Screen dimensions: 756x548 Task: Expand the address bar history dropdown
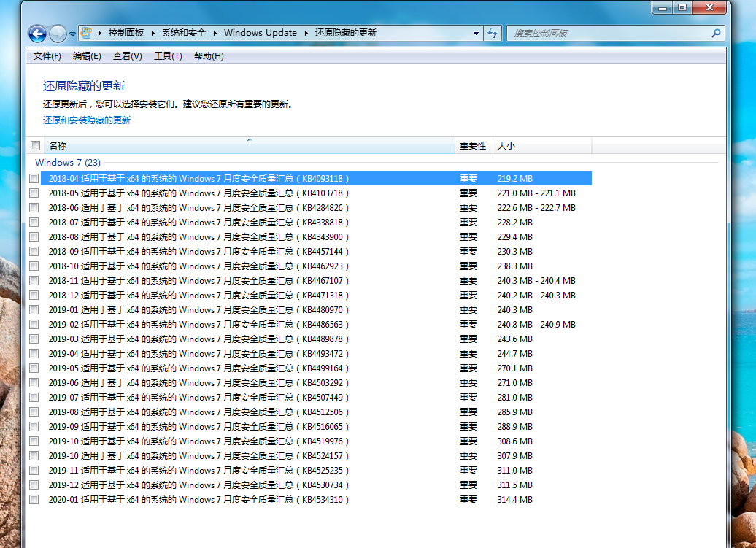[x=476, y=33]
